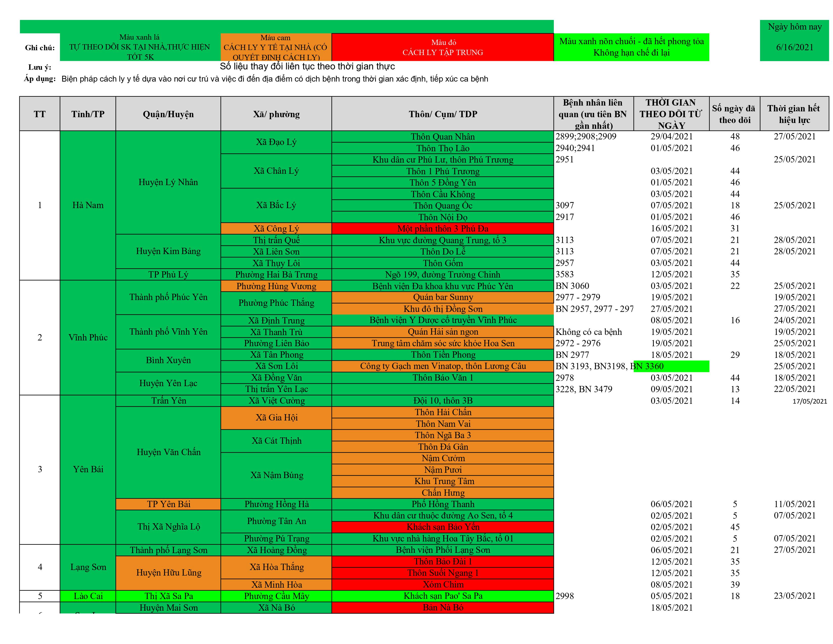Select the highlighted BN 3360 cell
833x644 pixels.
(671, 366)
